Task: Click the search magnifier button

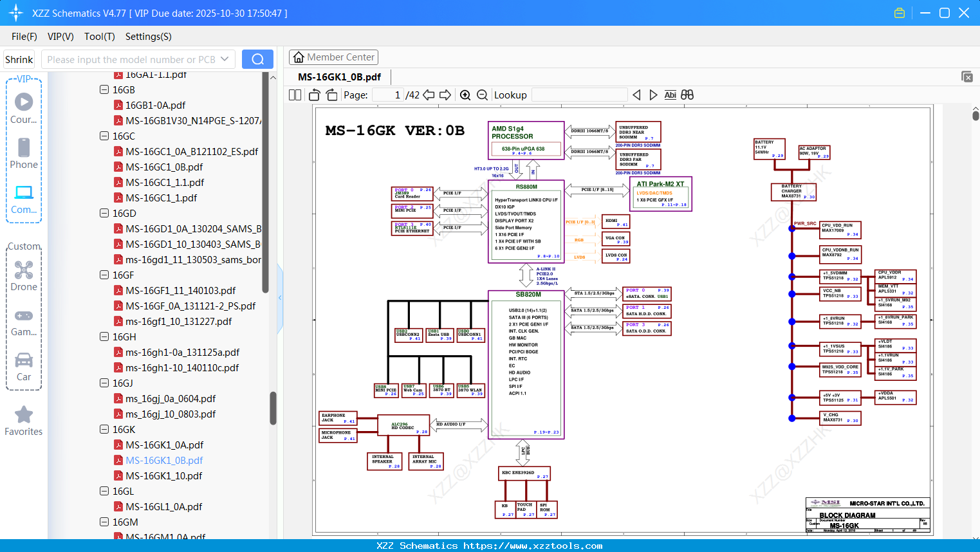Action: (x=257, y=59)
